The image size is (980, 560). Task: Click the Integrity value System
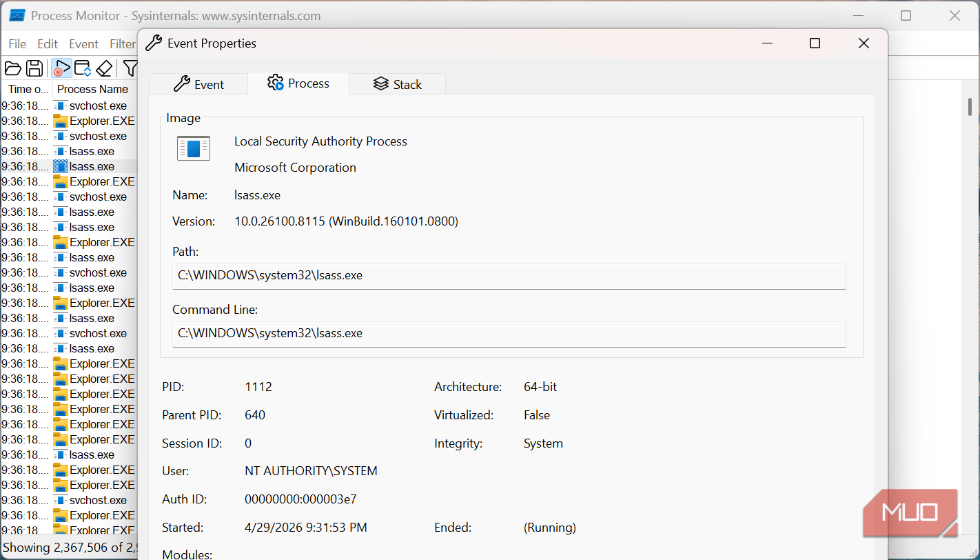[x=543, y=443]
